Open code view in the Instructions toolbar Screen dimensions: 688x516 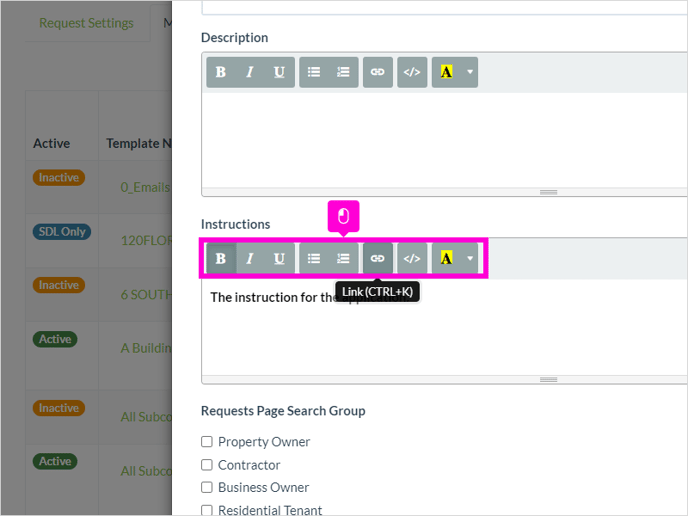[412, 258]
